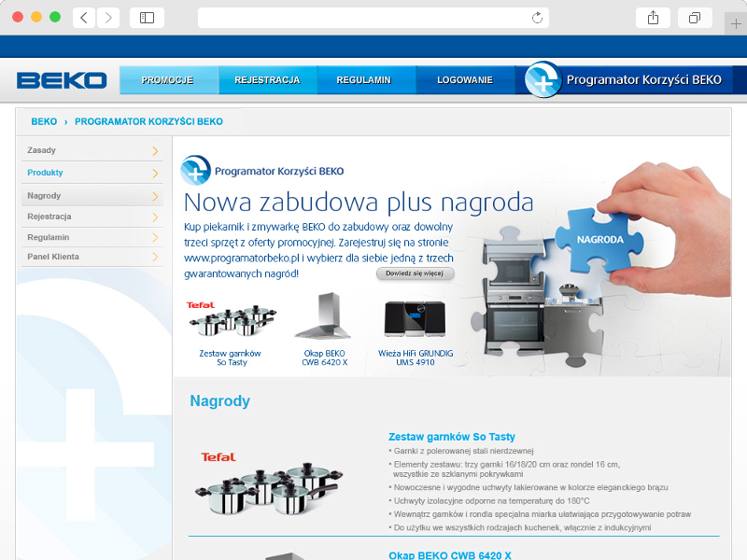
Task: Open Nagrody in the sidebar menu
Action: tap(92, 195)
